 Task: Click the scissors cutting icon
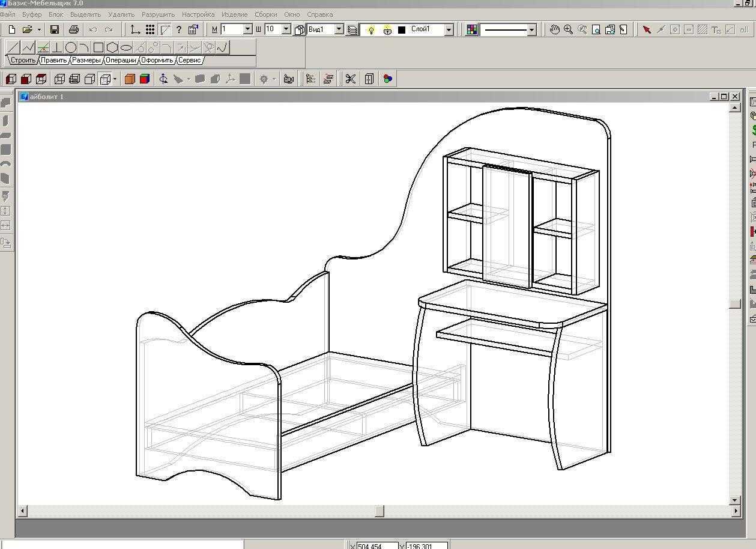coord(351,79)
